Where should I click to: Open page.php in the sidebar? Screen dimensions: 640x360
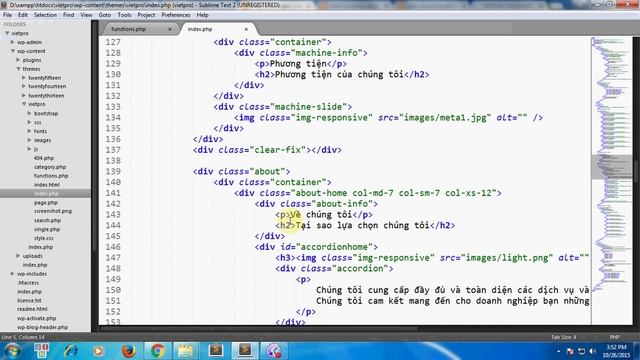pos(46,202)
